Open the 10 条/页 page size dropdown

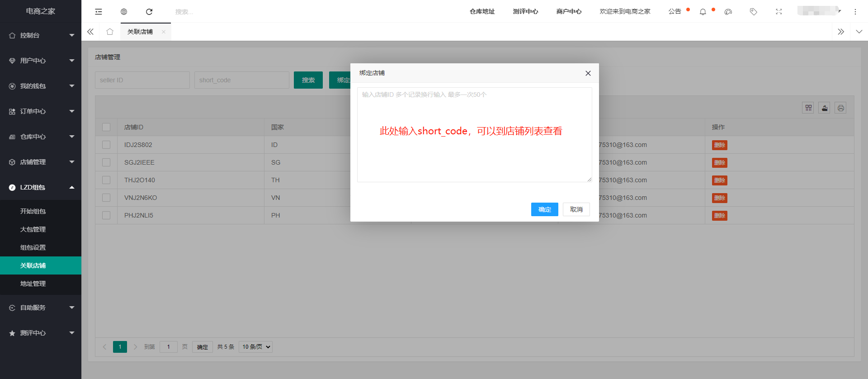(255, 347)
